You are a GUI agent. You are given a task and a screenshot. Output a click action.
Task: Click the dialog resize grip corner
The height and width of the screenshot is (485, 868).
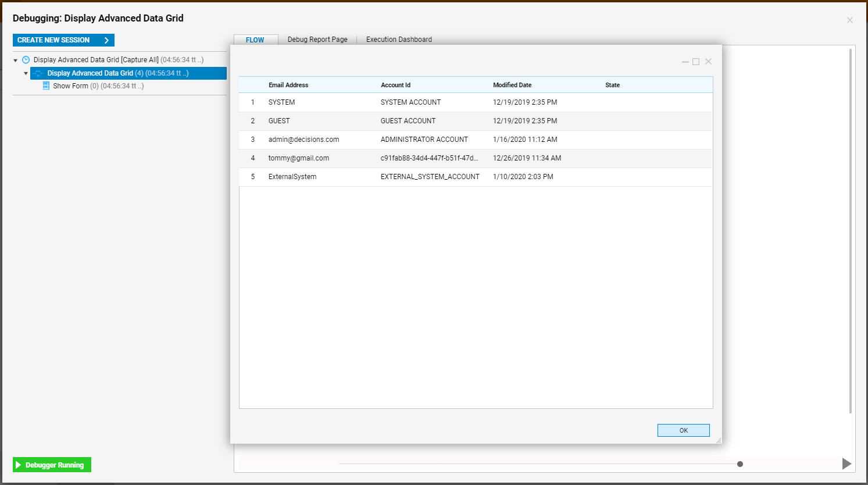[x=719, y=441]
